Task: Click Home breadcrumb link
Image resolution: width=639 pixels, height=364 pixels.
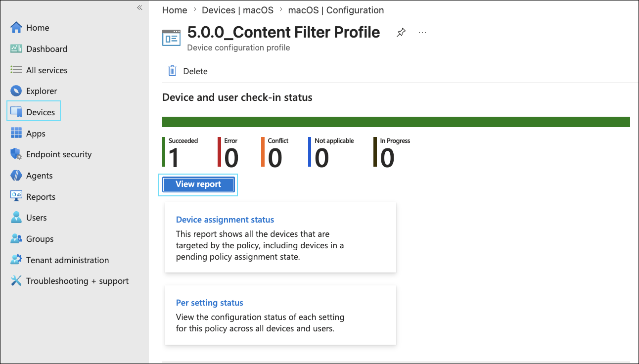Action: coord(175,10)
